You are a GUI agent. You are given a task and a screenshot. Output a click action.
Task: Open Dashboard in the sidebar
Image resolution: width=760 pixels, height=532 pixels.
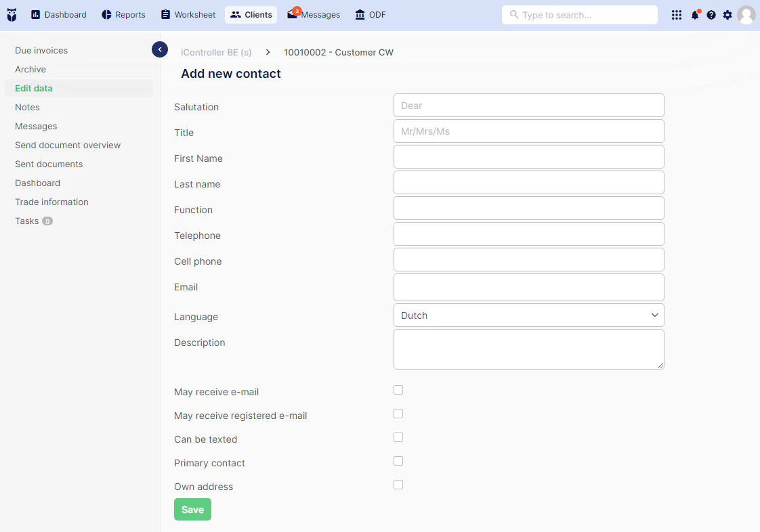coord(38,183)
